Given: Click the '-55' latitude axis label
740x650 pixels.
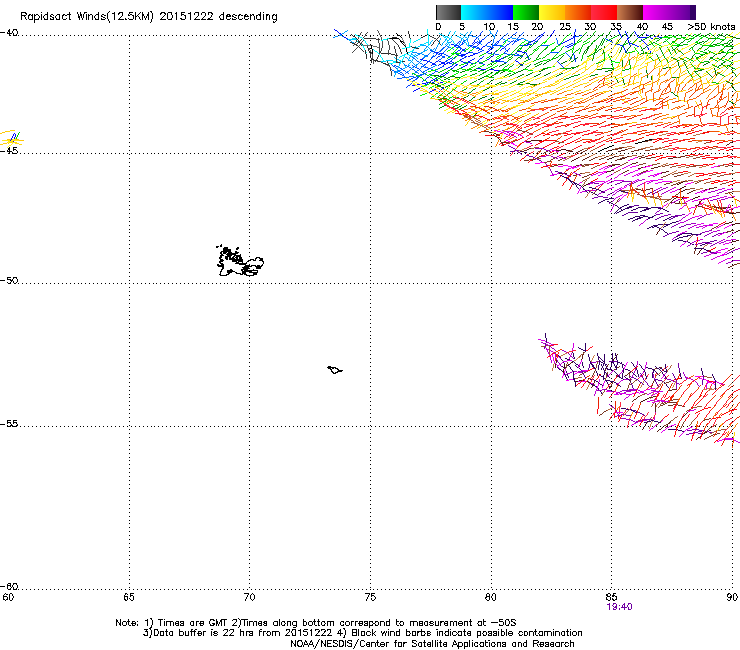Looking at the screenshot, I should (9, 423).
